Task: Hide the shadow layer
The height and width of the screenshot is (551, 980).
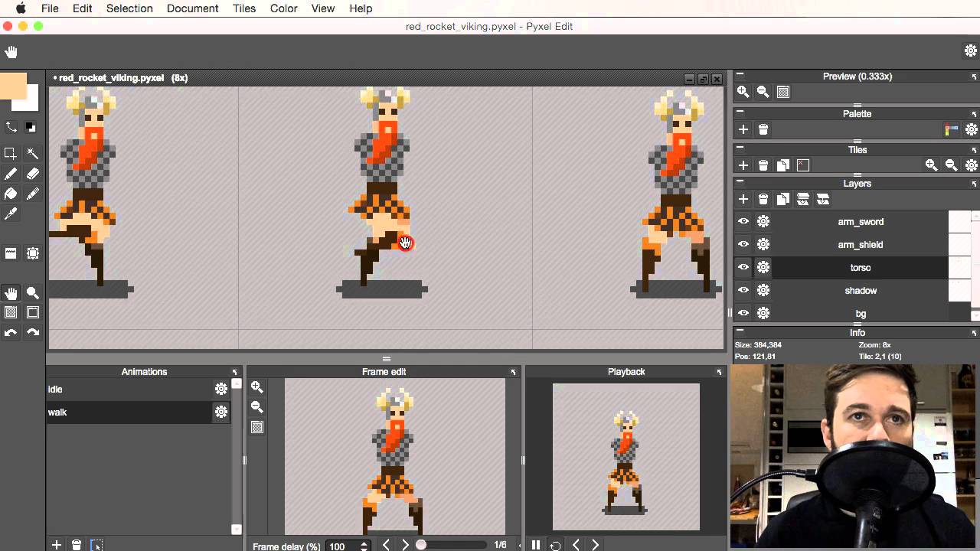Action: pyautogui.click(x=743, y=291)
